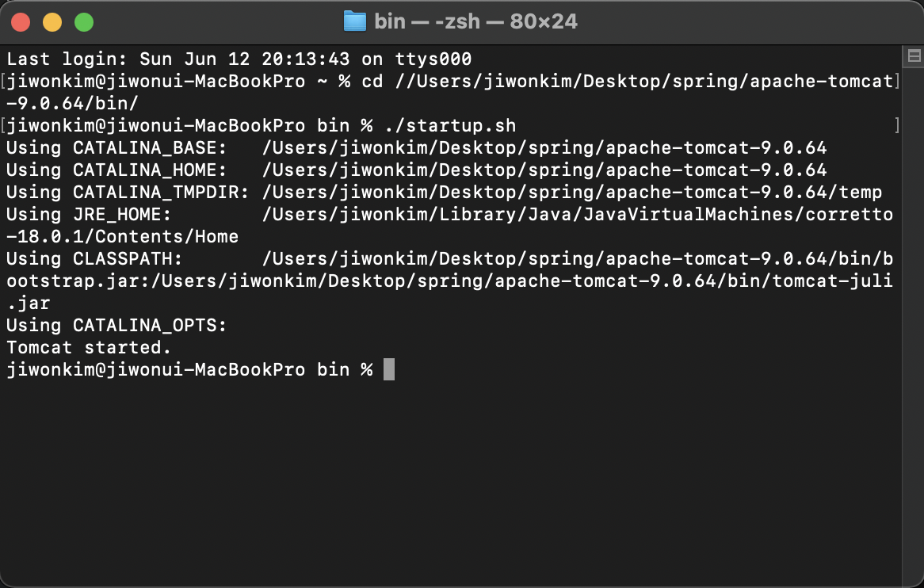Click the closing bracket mark beside the startup.sh line
This screenshot has height=588, width=924.
coord(897,125)
